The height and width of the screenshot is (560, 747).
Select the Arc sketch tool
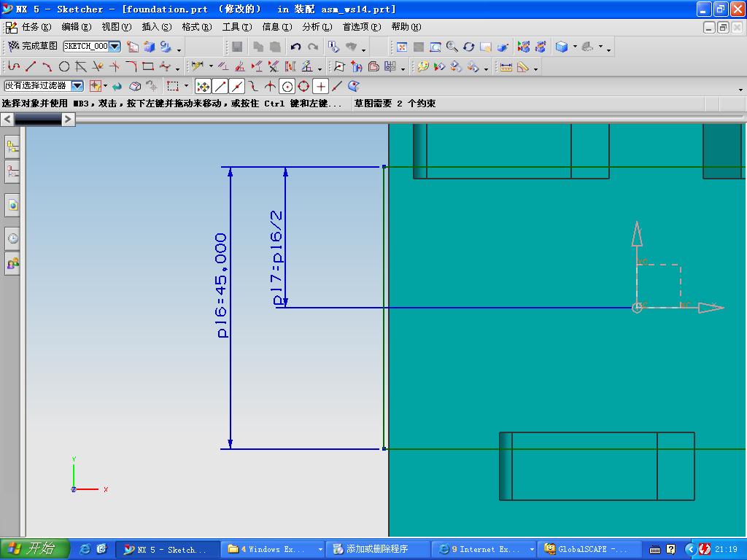[x=47, y=66]
